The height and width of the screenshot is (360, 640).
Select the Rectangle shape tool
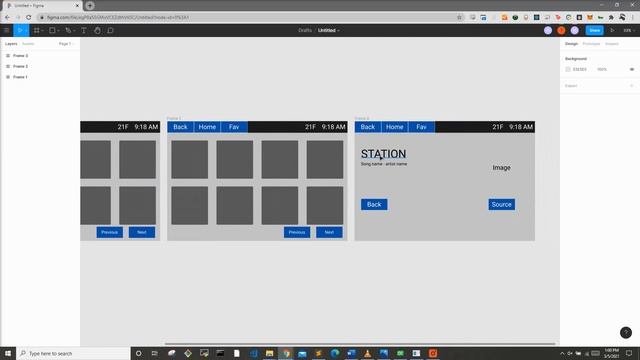(x=52, y=30)
